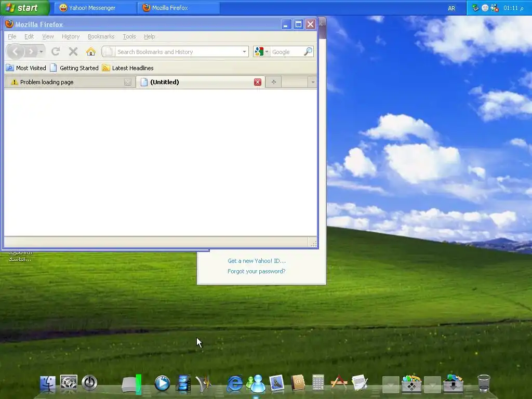The image size is (532, 399).
Task: Close the Problem loading page tab
Action: (x=128, y=82)
